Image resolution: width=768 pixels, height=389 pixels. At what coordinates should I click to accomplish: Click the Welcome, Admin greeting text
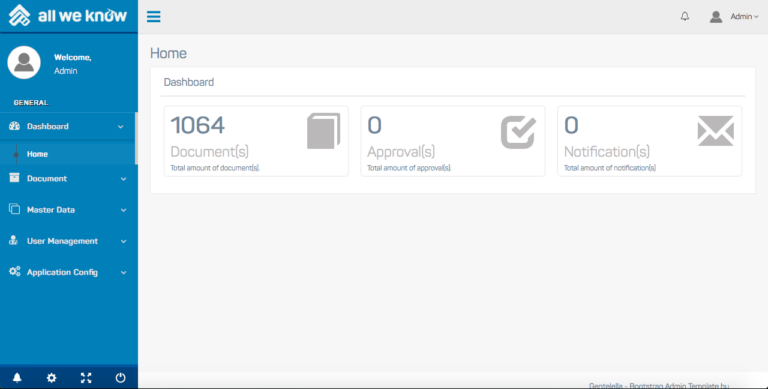pyautogui.click(x=72, y=64)
